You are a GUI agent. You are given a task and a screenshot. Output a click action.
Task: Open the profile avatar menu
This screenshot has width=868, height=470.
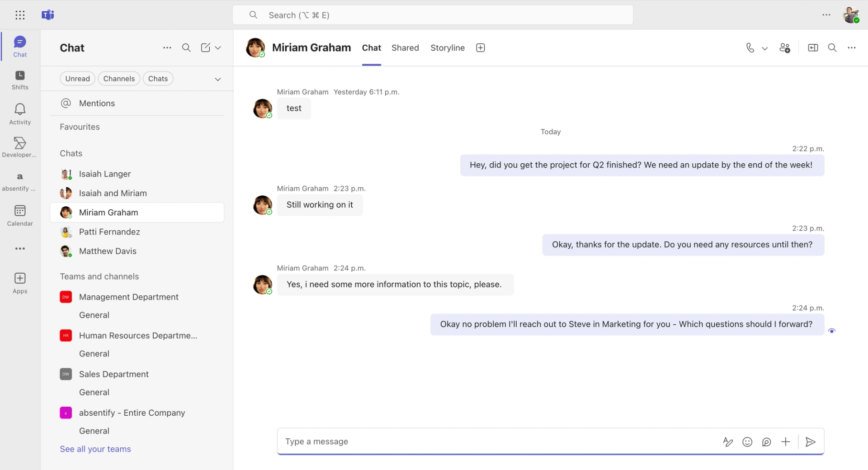(x=851, y=15)
